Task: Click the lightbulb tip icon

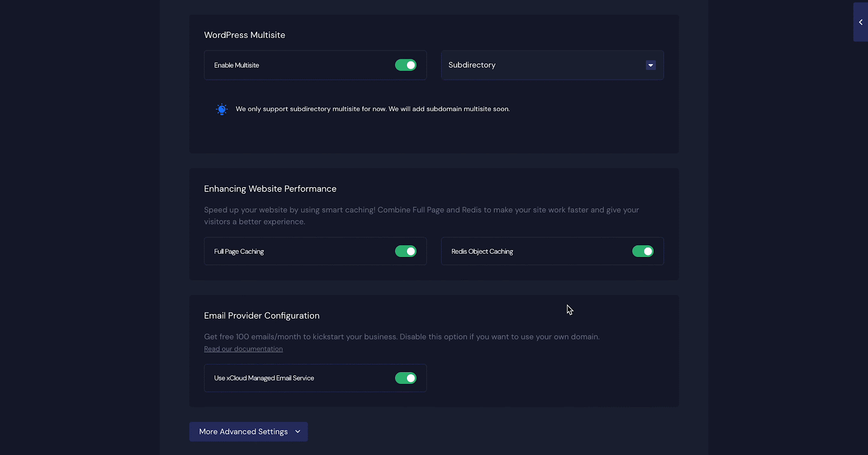Action: coord(221,109)
